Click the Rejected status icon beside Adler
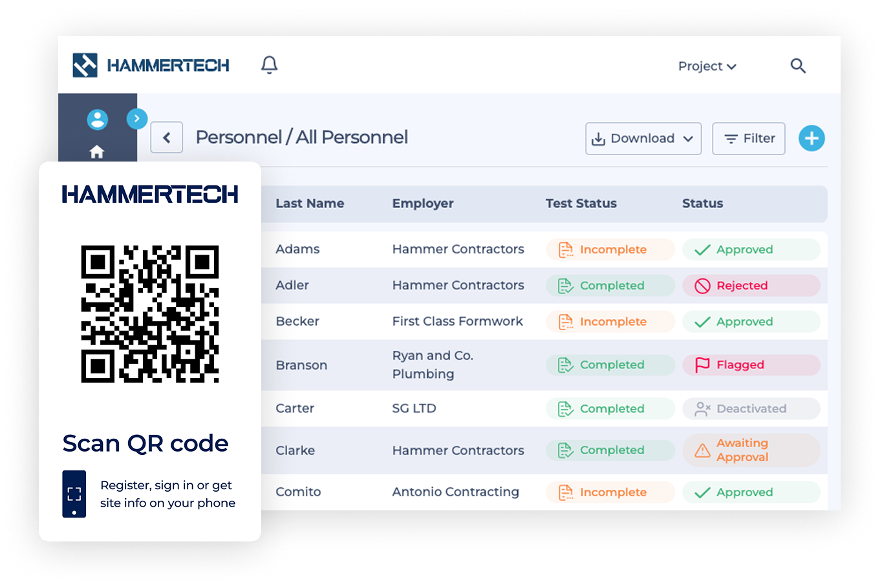This screenshot has width=882, height=588. pos(701,286)
